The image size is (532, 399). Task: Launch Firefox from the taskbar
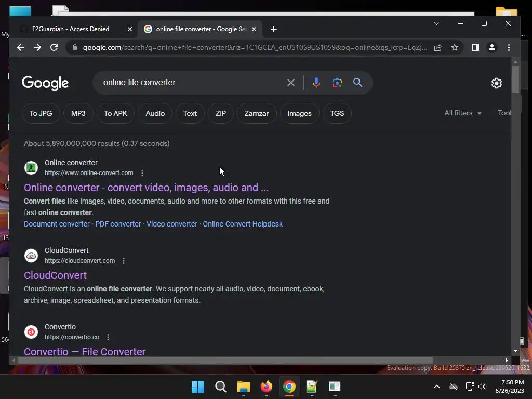point(267,387)
